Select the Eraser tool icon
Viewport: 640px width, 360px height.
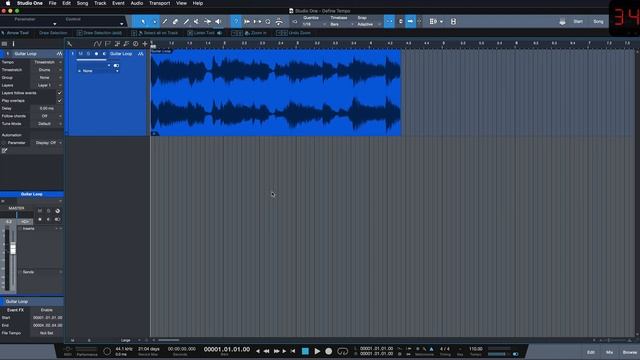pyautogui.click(x=175, y=22)
